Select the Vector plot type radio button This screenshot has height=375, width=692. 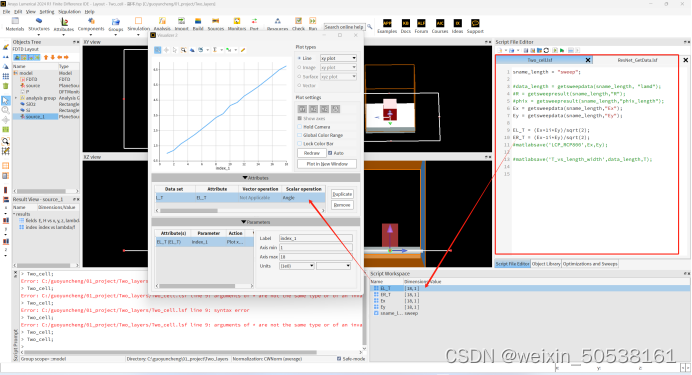click(300, 86)
